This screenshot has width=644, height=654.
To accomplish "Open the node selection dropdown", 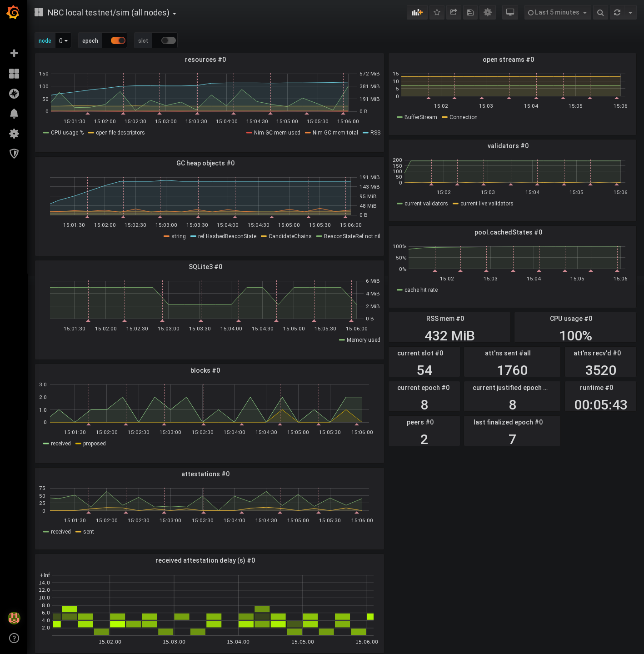I will click(63, 40).
